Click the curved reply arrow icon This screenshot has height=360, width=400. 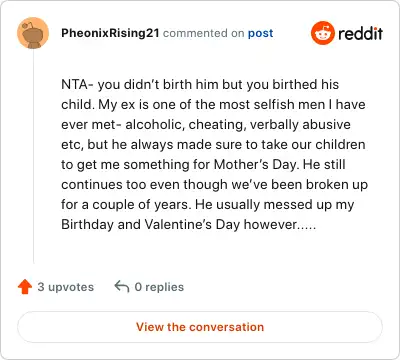coord(122,287)
